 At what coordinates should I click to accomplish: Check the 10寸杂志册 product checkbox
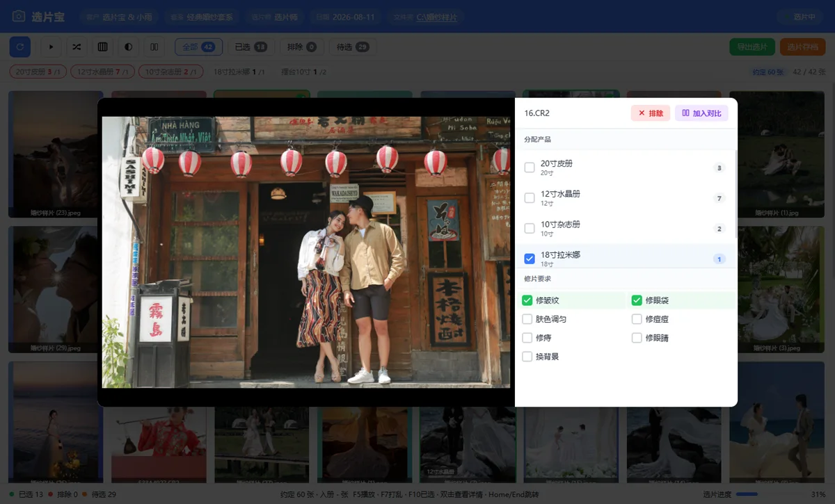point(530,229)
